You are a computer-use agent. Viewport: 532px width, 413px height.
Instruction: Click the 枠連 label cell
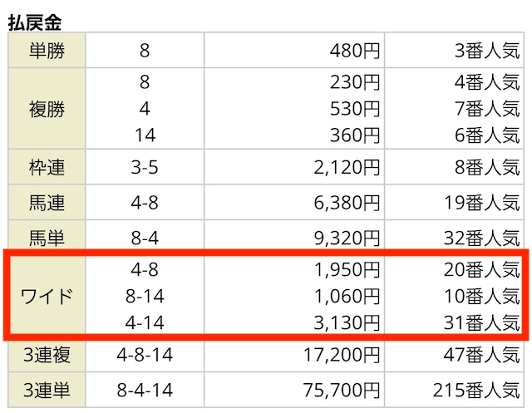[47, 167]
